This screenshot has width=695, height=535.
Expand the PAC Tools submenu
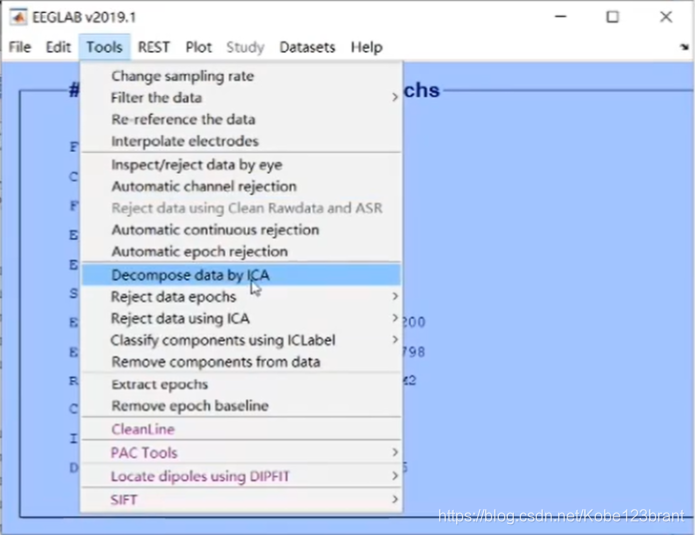pyautogui.click(x=242, y=453)
